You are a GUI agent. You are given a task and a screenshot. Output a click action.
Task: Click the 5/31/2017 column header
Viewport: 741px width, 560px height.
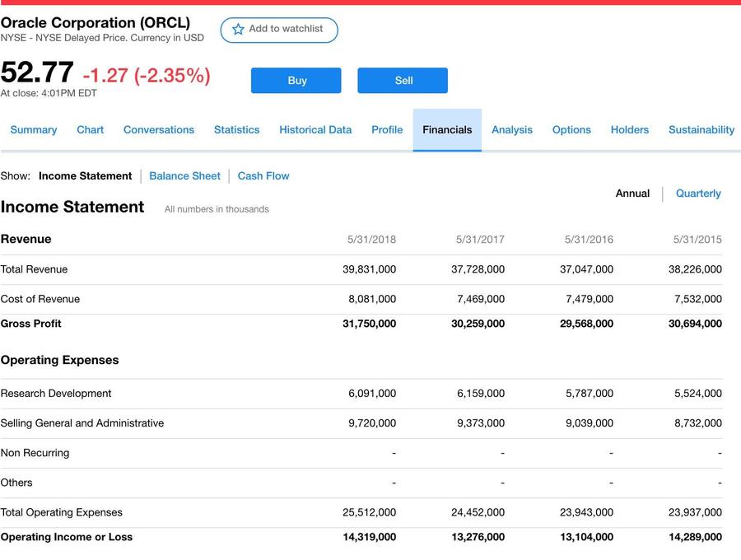tap(480, 240)
